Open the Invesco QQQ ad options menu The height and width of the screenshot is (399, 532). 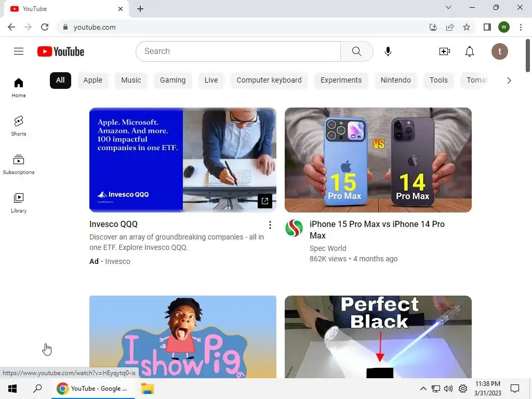(x=270, y=225)
